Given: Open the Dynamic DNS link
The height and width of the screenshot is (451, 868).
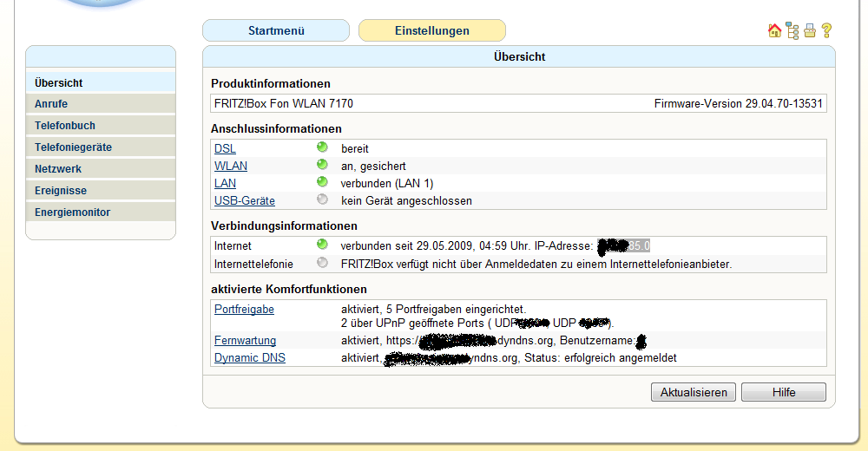Looking at the screenshot, I should pyautogui.click(x=250, y=357).
